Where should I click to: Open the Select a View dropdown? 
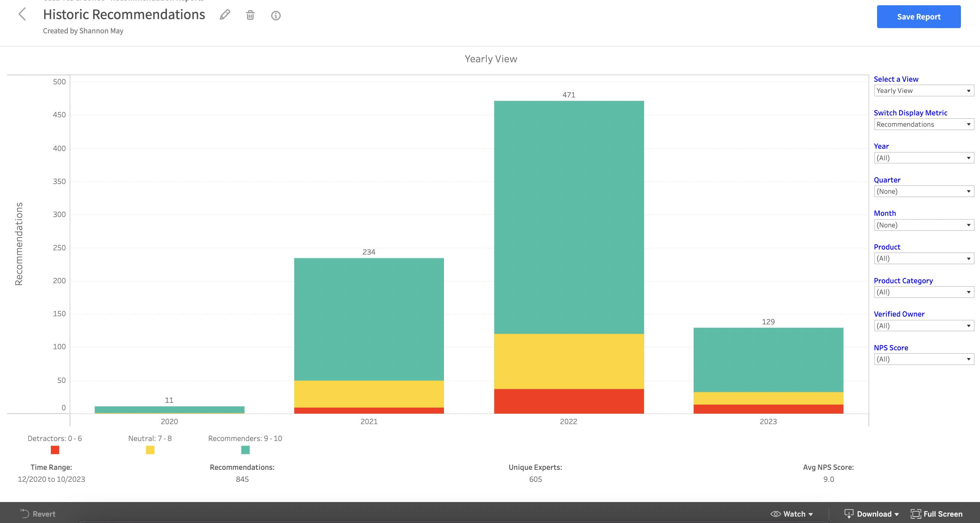point(924,91)
